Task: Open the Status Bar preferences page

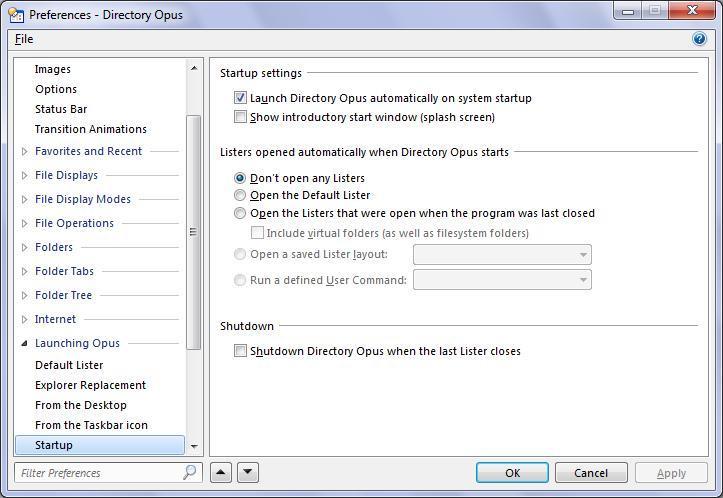Action: pos(61,109)
